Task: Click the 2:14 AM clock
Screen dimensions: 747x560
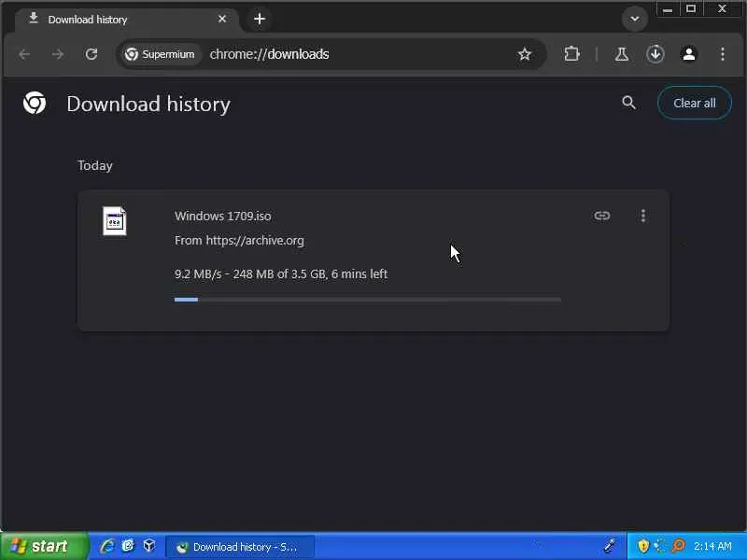Action: (712, 546)
